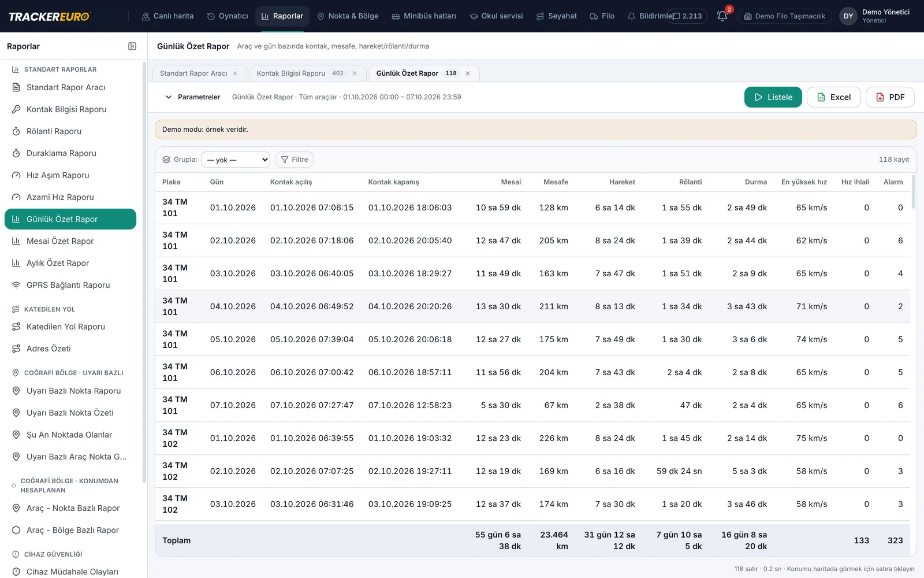Close the Standart Rapor Aracı tab

click(235, 73)
